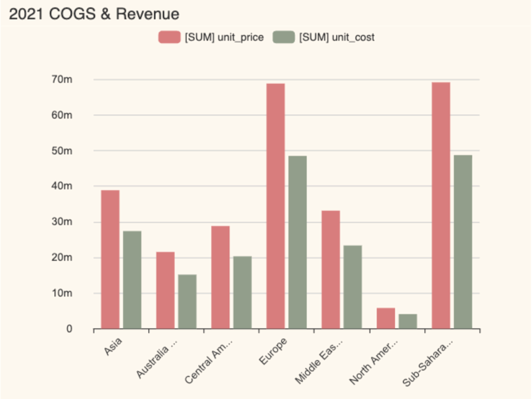This screenshot has height=399, width=532.
Task: Click the green unit_cost bar for Australia
Action: pos(187,301)
